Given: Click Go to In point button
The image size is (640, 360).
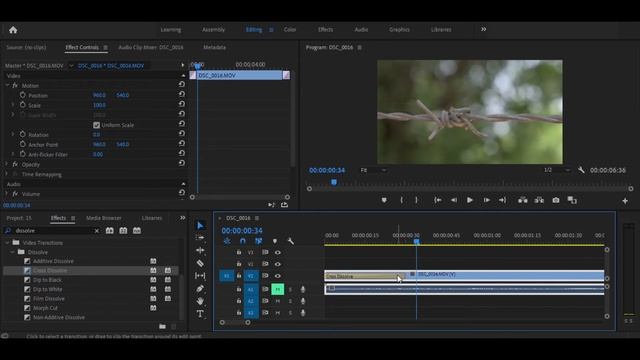Looking at the screenshot, I should [x=438, y=200].
